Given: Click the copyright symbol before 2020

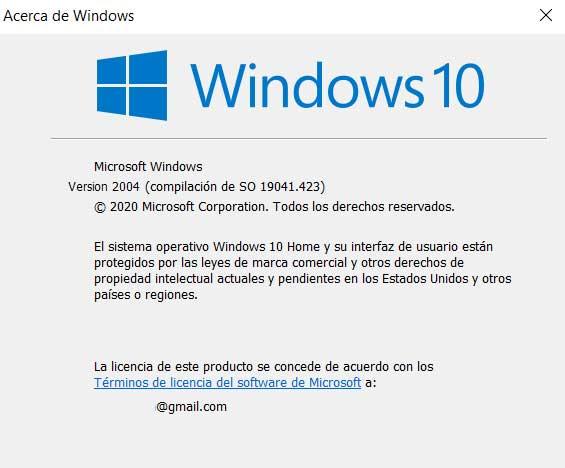Looking at the screenshot, I should pyautogui.click(x=100, y=207).
